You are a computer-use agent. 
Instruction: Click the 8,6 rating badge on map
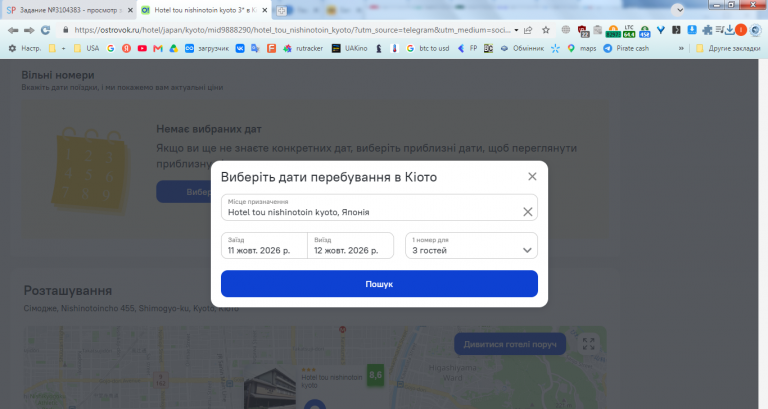(x=376, y=375)
